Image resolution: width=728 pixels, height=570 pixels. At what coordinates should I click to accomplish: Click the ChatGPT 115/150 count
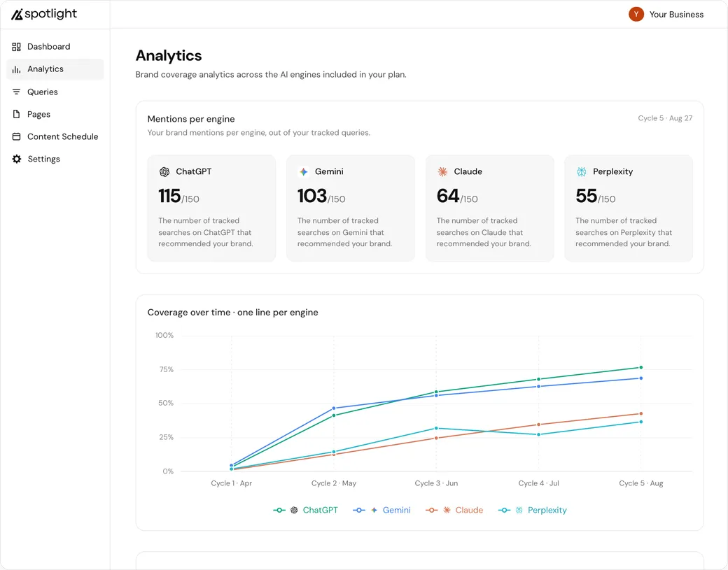tap(178, 197)
